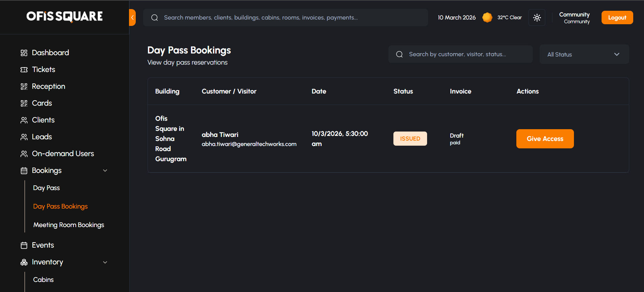Click the Tickets icon in sidebar
The width and height of the screenshot is (644, 292).
coord(24,70)
